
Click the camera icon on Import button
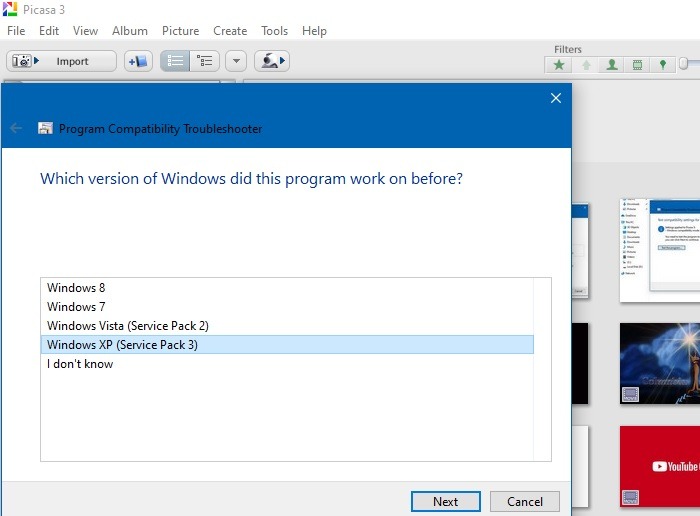click(x=21, y=61)
